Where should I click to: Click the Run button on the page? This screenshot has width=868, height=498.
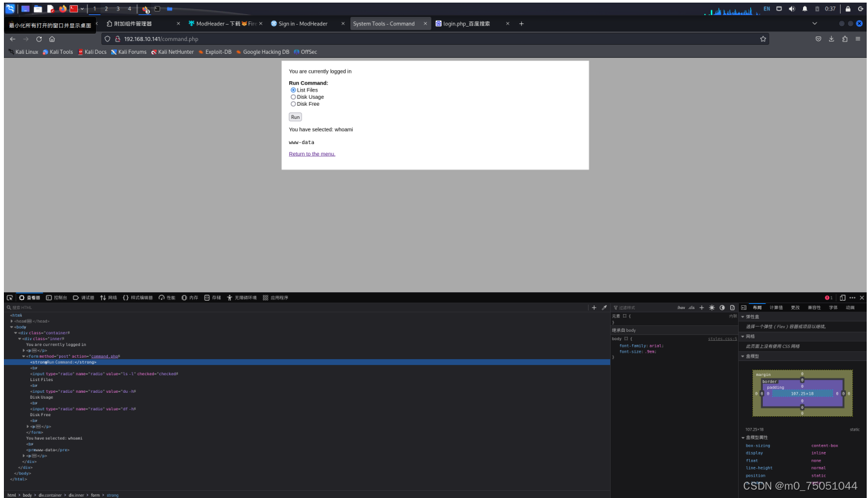(295, 116)
